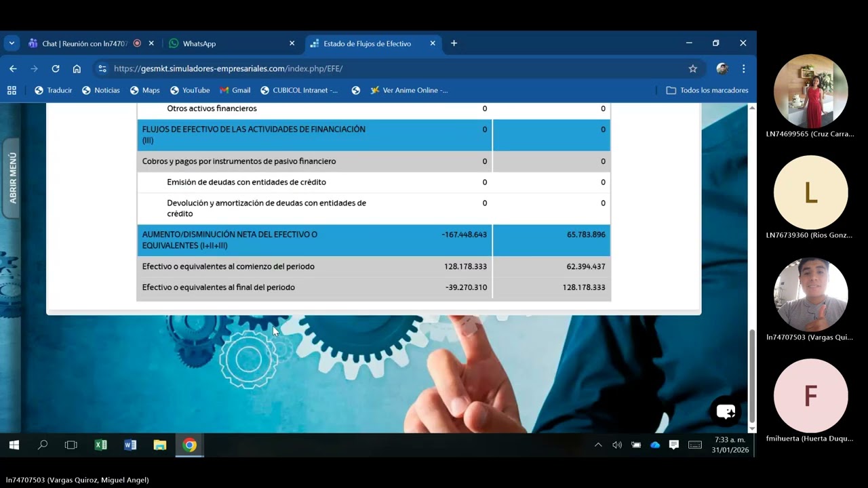Select fmihuerta participant avatar F

tap(810, 396)
